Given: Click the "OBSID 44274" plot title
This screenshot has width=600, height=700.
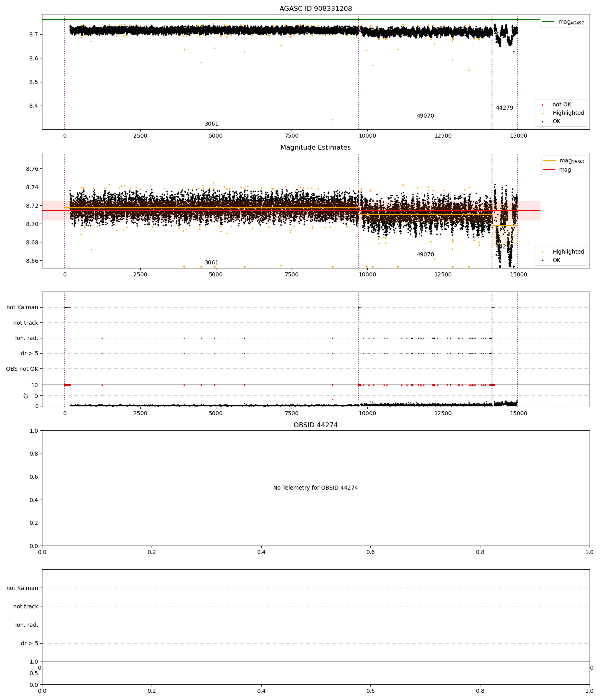Looking at the screenshot, I should pyautogui.click(x=316, y=425).
